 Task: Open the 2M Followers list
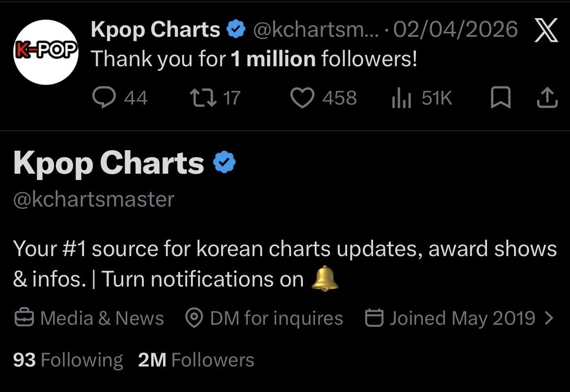pyautogui.click(x=196, y=360)
